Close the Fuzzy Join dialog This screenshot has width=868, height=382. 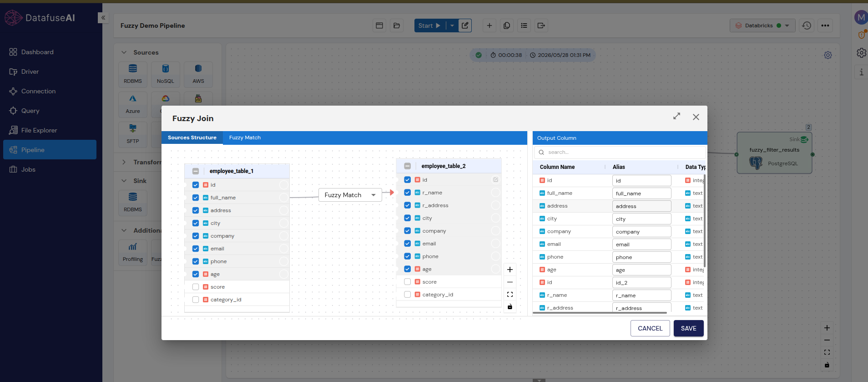(696, 117)
